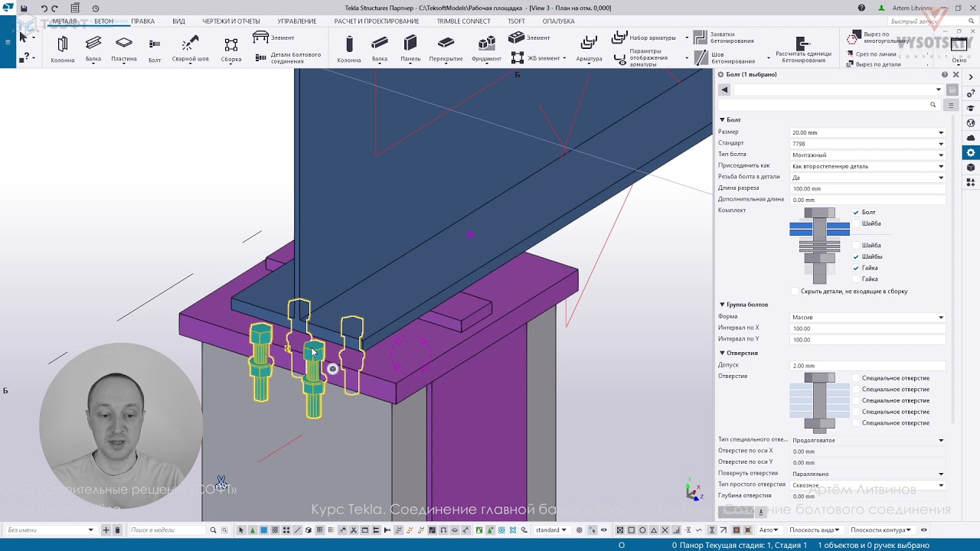Enable the second Гайка checkbox
980x551 pixels.
pyautogui.click(x=856, y=279)
